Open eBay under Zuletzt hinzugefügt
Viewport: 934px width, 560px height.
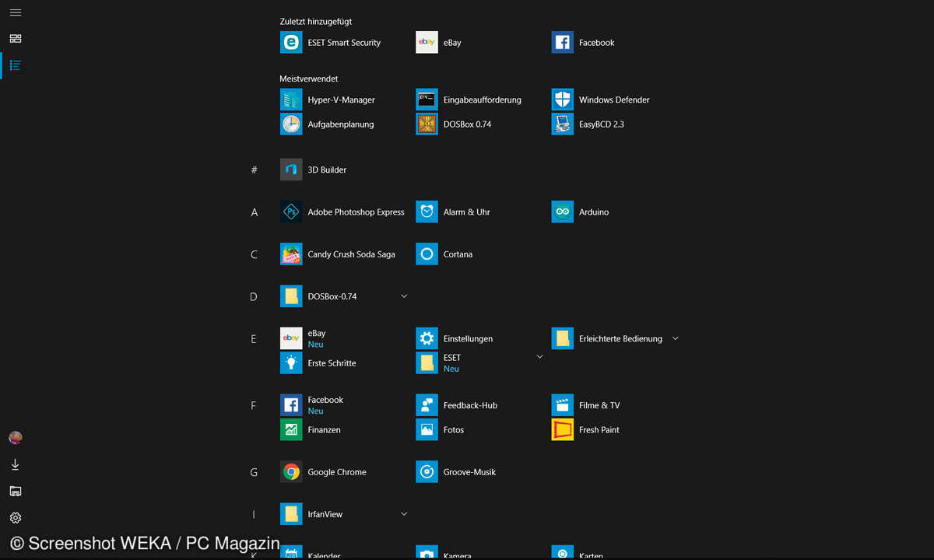pyautogui.click(x=439, y=42)
